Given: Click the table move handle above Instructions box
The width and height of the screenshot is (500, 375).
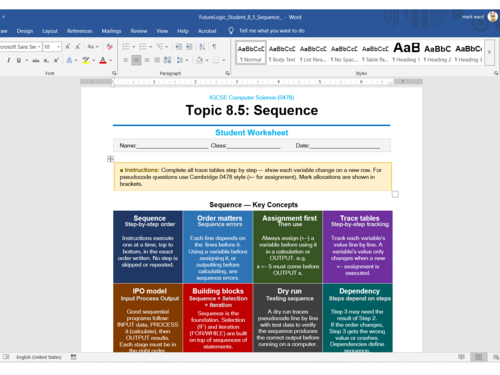Looking at the screenshot, I should click(110, 159).
